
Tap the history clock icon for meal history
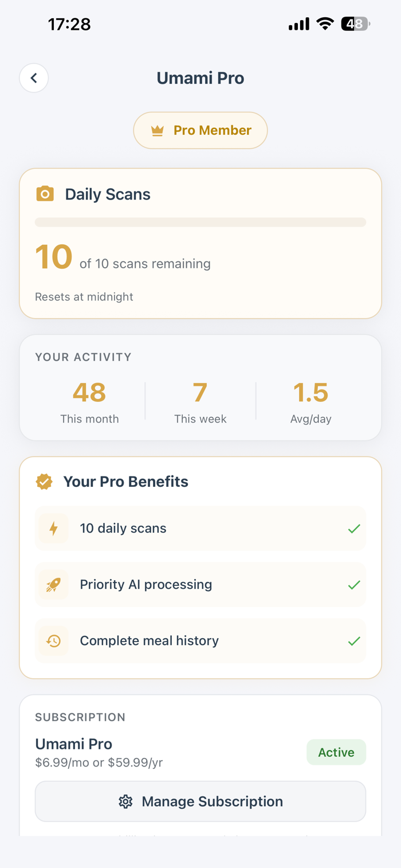(x=54, y=640)
